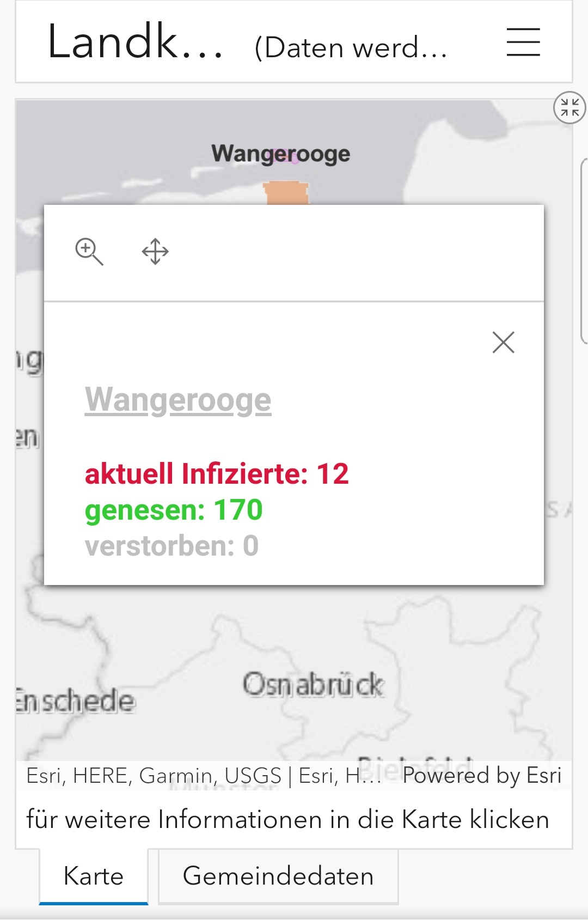
Task: Click Osnabrück on the map
Action: (313, 684)
